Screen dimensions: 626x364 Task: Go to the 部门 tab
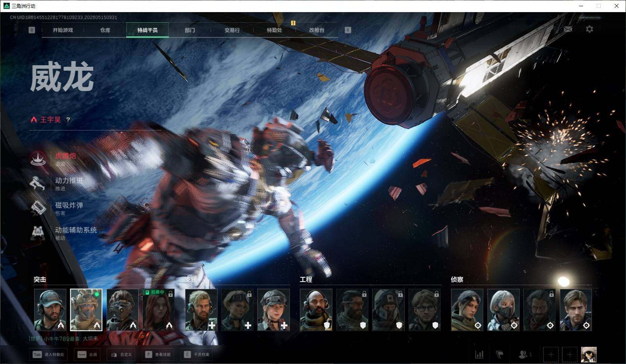[190, 30]
